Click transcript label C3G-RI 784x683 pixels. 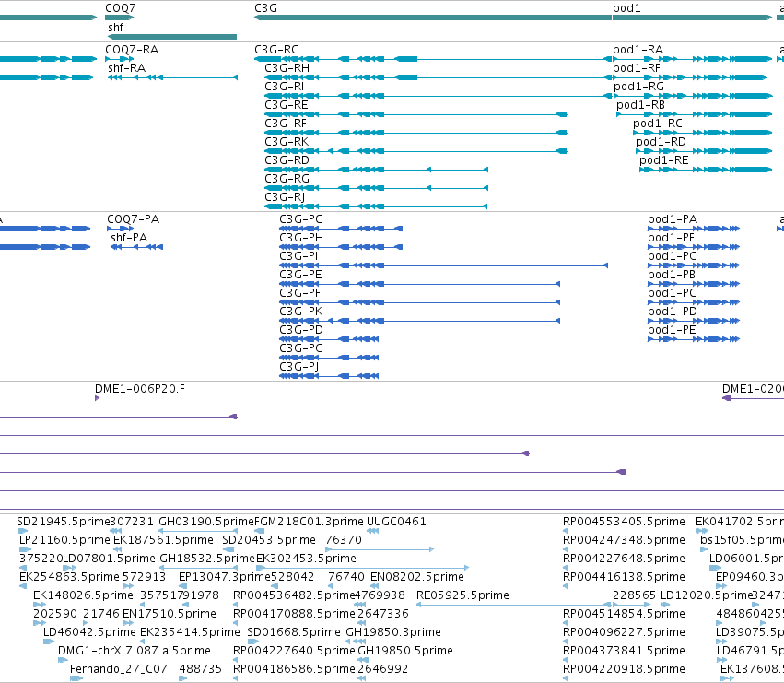tap(285, 87)
